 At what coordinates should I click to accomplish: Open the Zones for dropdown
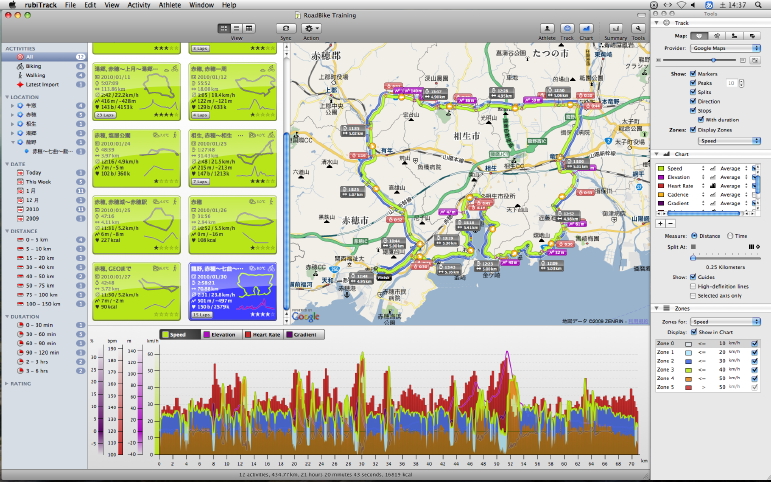pos(725,322)
